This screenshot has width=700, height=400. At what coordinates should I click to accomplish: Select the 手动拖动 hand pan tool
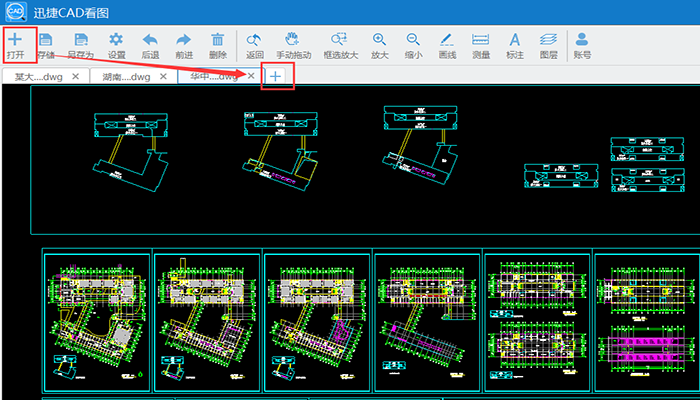pos(292,39)
